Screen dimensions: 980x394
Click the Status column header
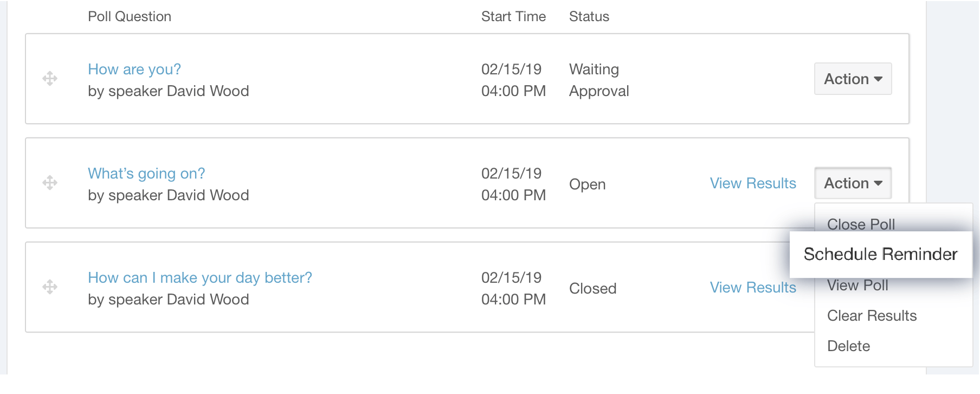tap(589, 17)
